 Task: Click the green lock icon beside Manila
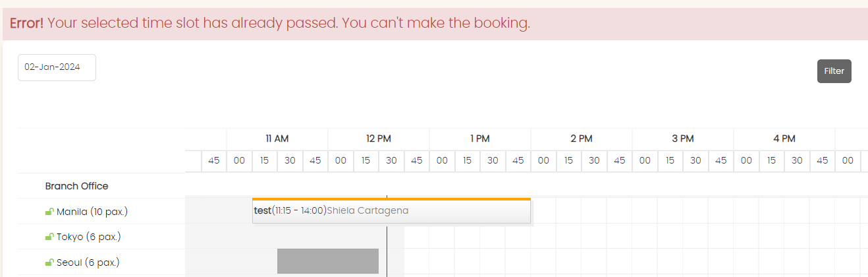[49, 212]
